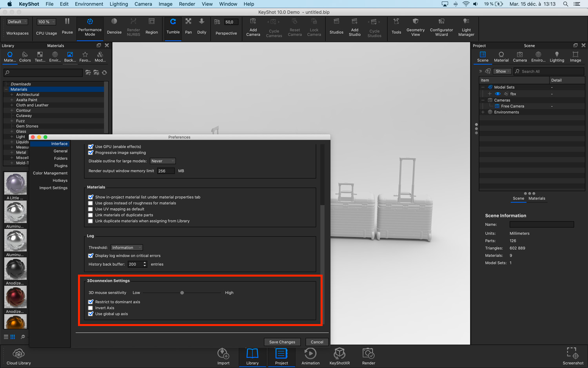The height and width of the screenshot is (368, 588).
Task: Pause the real-time render
Action: pyautogui.click(x=67, y=26)
